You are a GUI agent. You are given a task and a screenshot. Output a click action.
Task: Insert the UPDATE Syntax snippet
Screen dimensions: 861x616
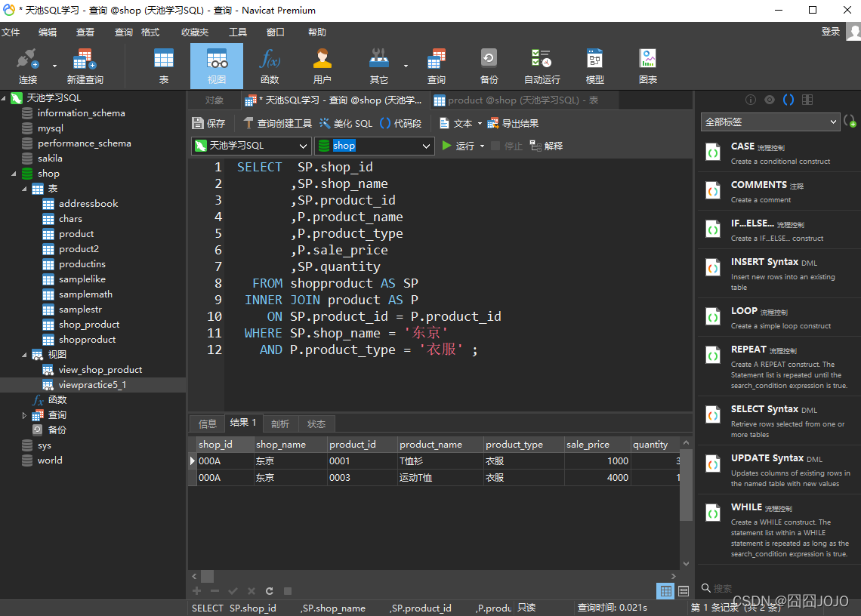(x=779, y=470)
